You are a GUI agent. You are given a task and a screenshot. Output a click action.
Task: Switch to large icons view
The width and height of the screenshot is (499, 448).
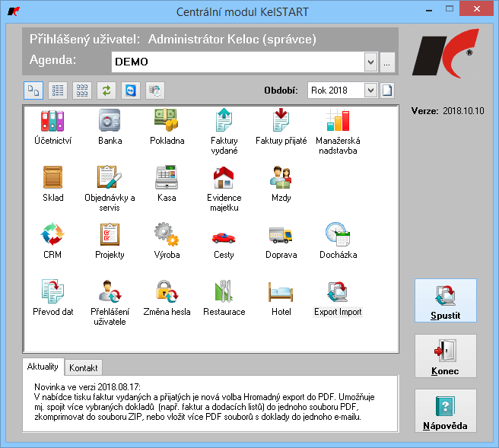(33, 91)
